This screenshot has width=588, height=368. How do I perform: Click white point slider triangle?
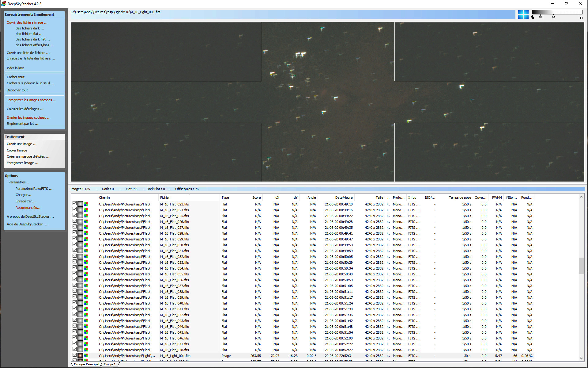(554, 16)
